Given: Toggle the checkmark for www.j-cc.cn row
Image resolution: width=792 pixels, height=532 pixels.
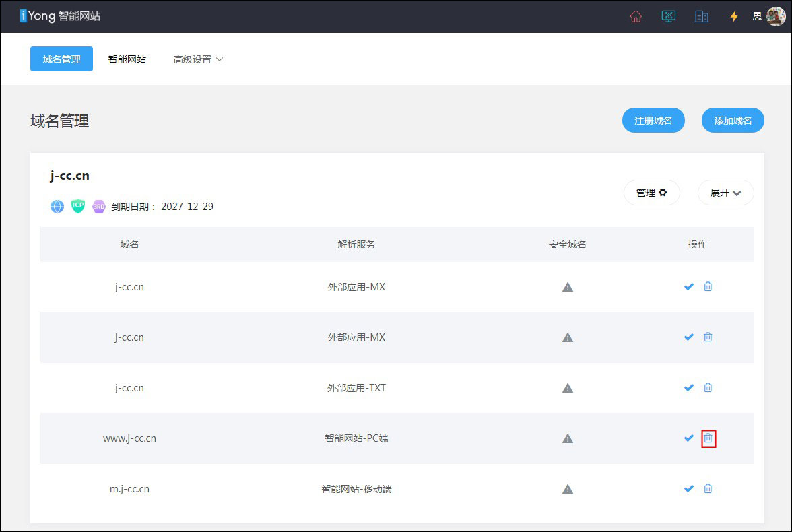Looking at the screenshot, I should click(688, 438).
